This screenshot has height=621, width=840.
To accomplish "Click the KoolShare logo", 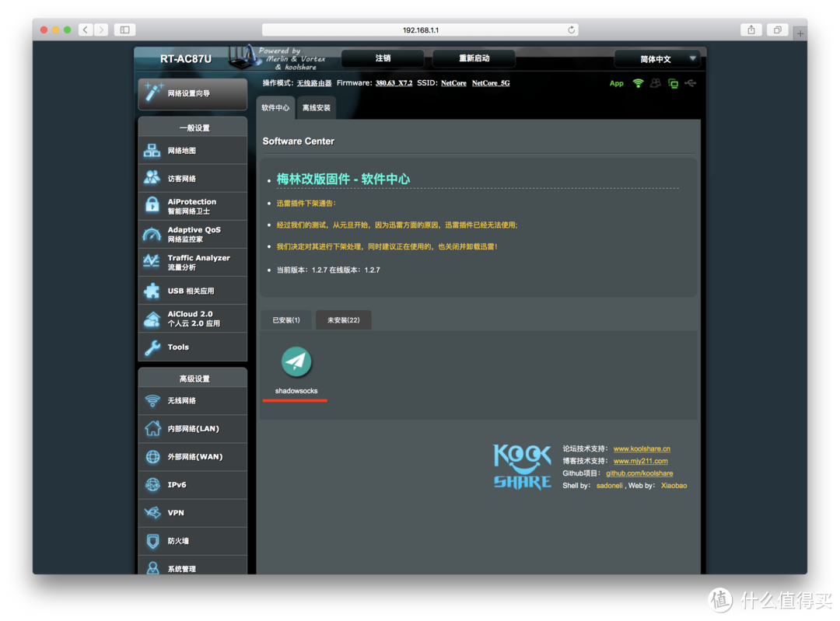I will click(x=522, y=466).
